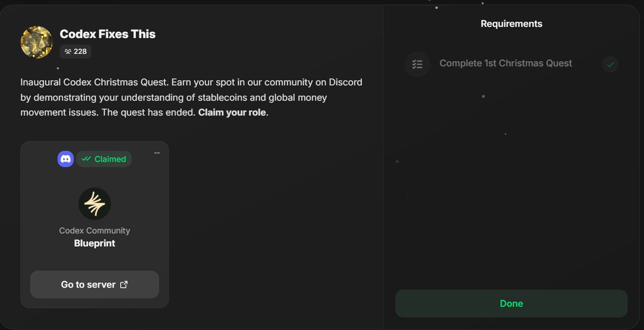The width and height of the screenshot is (644, 330).
Task: Switch to the Requirements panel header
Action: coord(511,24)
